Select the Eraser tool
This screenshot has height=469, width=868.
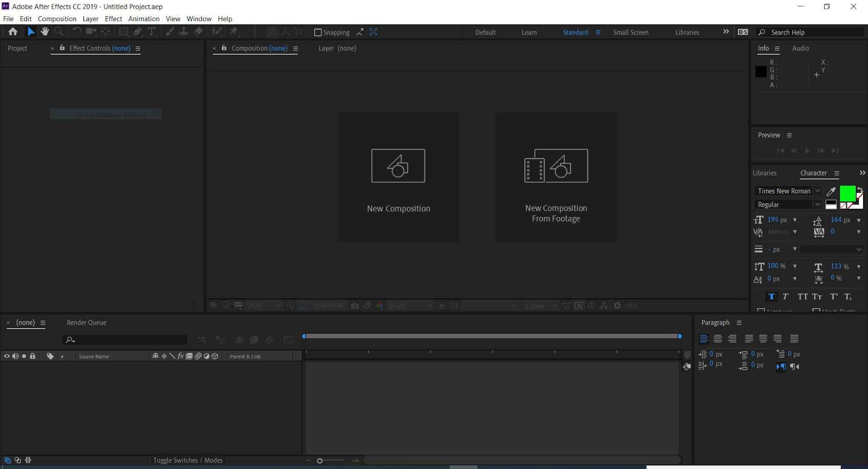pyautogui.click(x=199, y=32)
